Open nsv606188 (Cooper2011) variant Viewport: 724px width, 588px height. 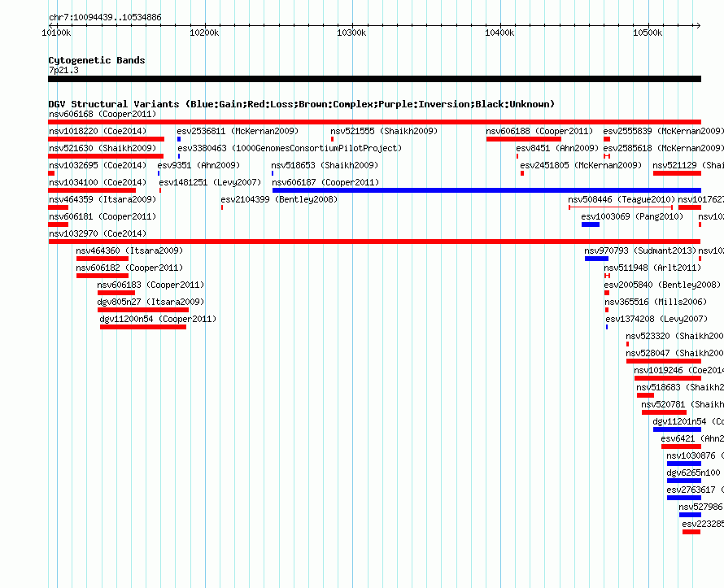point(539,131)
